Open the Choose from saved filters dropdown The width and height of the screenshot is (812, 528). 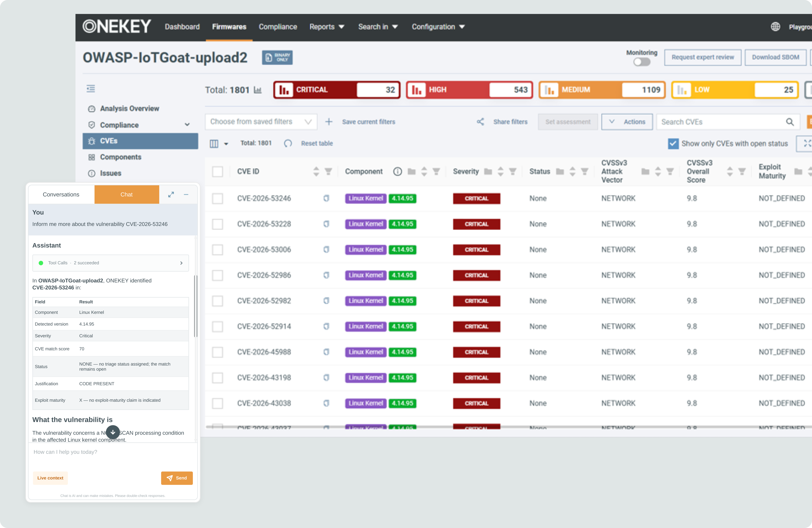(x=261, y=122)
